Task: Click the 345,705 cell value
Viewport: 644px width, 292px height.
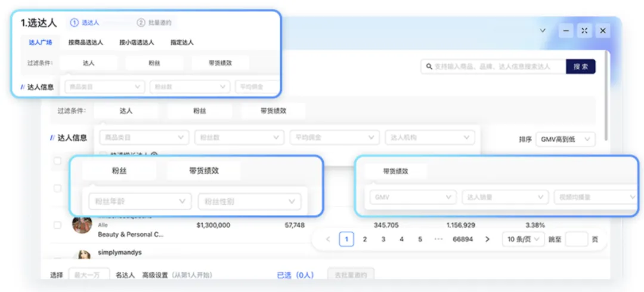Action: (x=386, y=225)
